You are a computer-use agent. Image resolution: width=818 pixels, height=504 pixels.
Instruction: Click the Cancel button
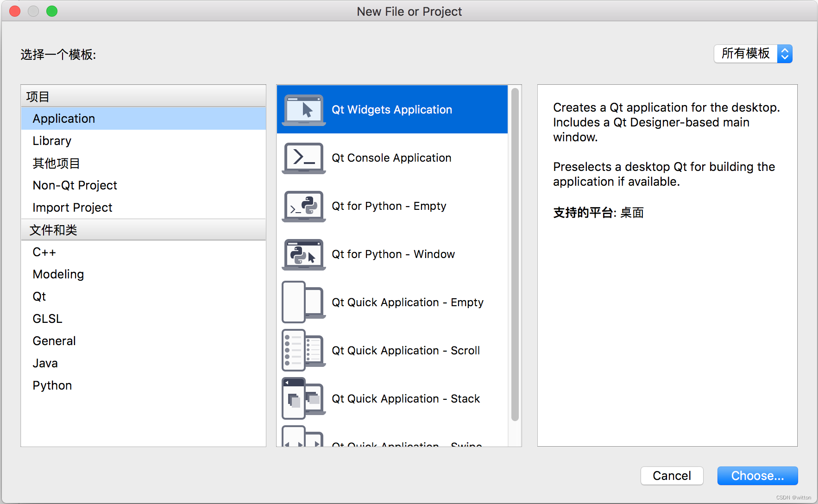point(671,476)
